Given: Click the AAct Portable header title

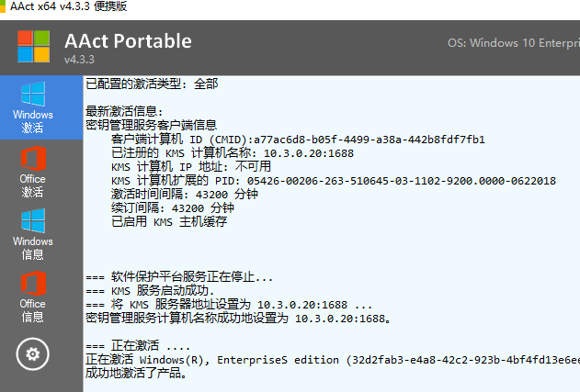Looking at the screenshot, I should click(x=128, y=40).
